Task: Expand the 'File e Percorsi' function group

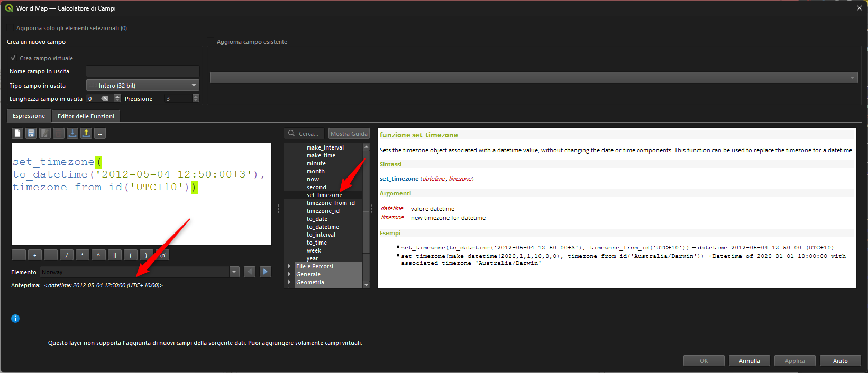Action: click(289, 267)
